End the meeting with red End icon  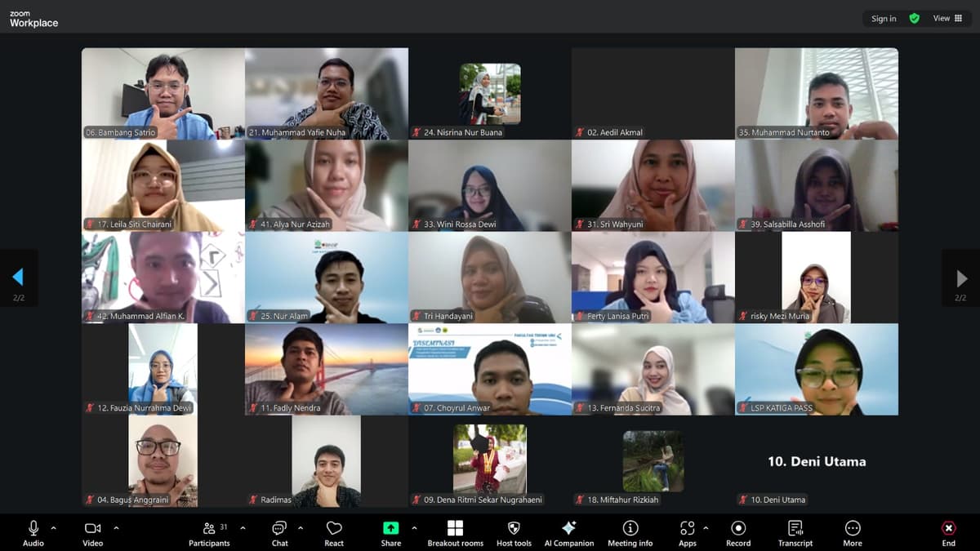pyautogui.click(x=948, y=528)
